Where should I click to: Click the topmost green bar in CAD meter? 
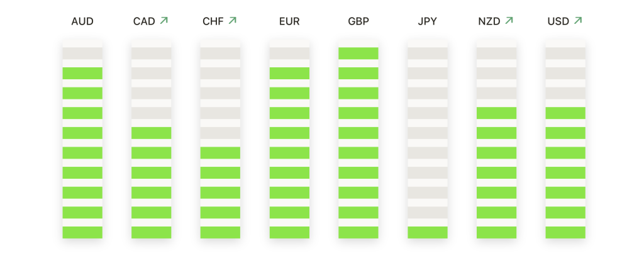click(x=152, y=133)
